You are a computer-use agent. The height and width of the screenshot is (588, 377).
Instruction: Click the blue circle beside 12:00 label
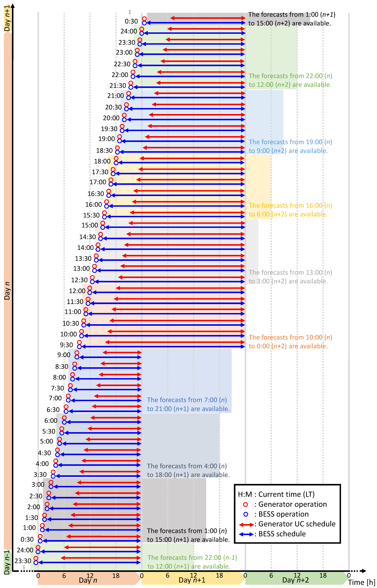pos(90,293)
